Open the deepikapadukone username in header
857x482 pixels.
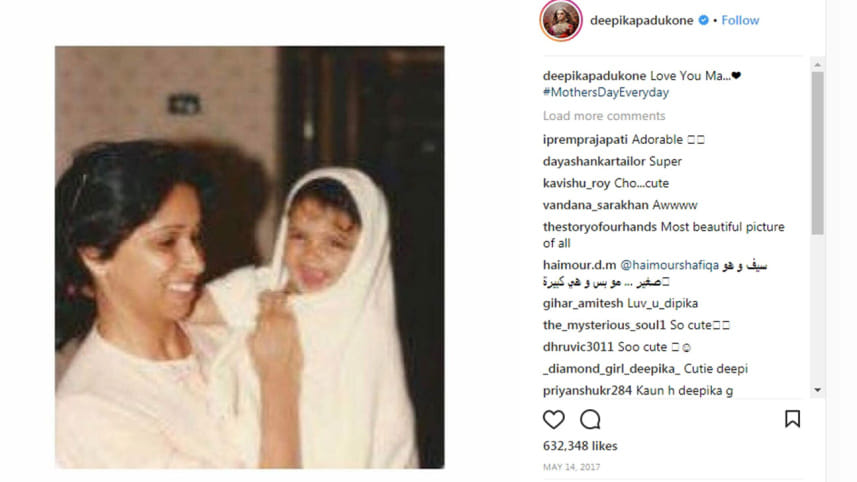(x=642, y=20)
